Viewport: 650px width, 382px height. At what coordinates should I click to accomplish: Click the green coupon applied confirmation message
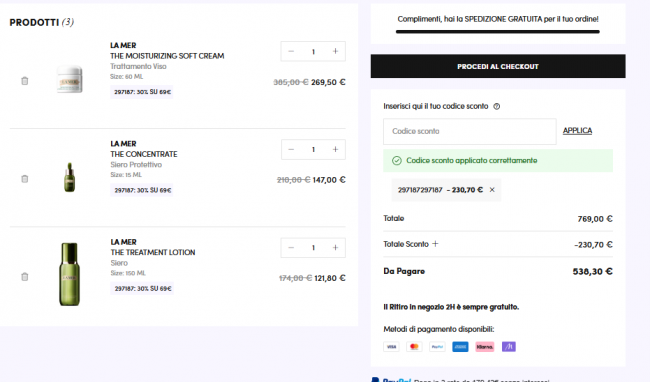pyautogui.click(x=498, y=161)
